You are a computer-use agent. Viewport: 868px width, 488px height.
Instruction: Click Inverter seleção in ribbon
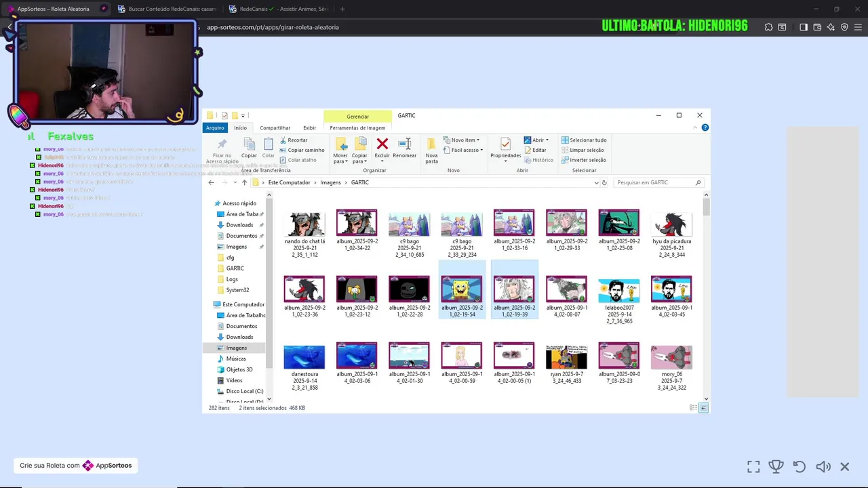coord(583,160)
